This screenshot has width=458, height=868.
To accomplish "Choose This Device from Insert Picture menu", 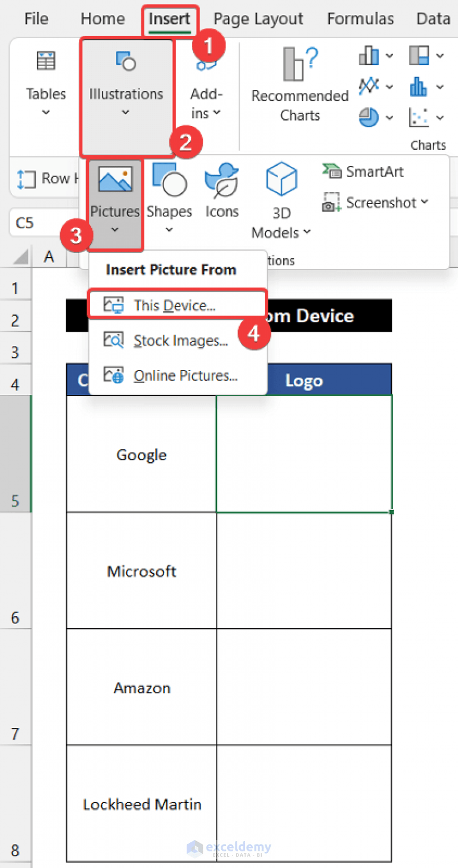I will (x=174, y=304).
